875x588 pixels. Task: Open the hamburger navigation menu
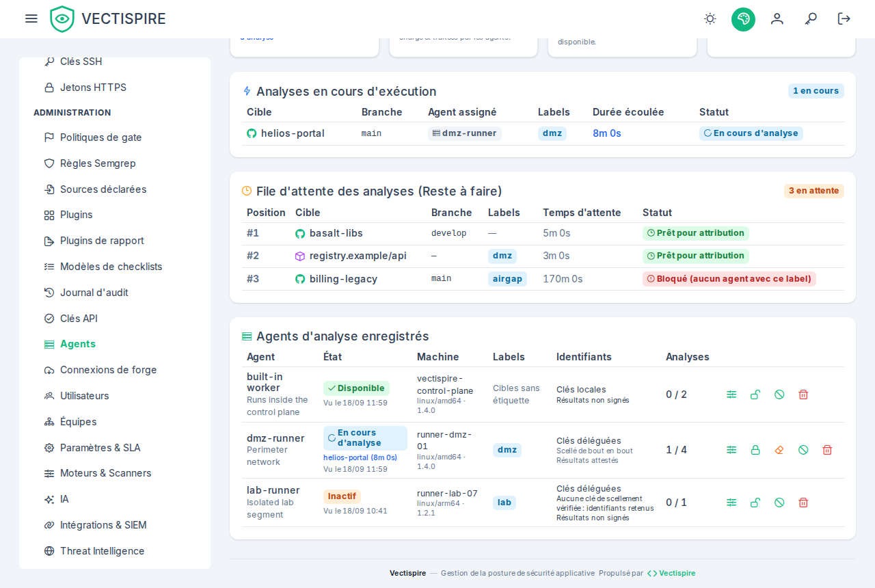(x=31, y=18)
